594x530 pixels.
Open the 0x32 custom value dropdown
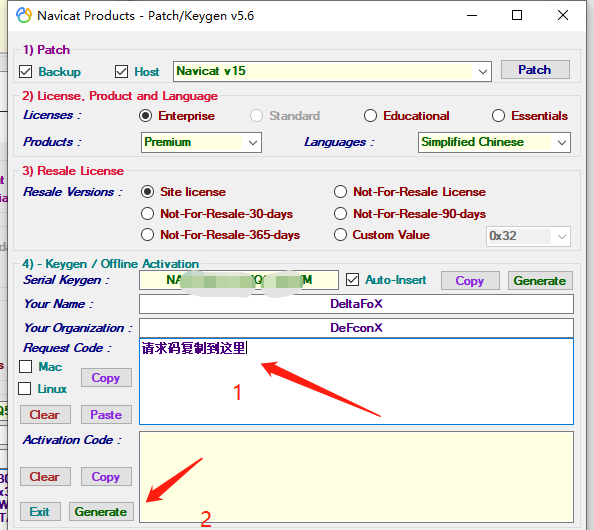[528, 236]
